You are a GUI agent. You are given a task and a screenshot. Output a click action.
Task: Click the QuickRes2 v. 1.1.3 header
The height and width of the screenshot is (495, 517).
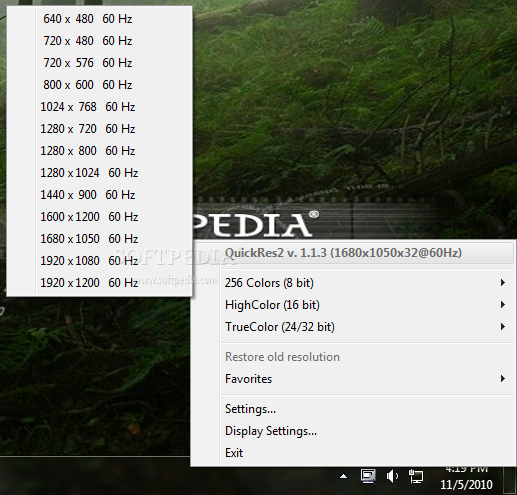pos(353,253)
